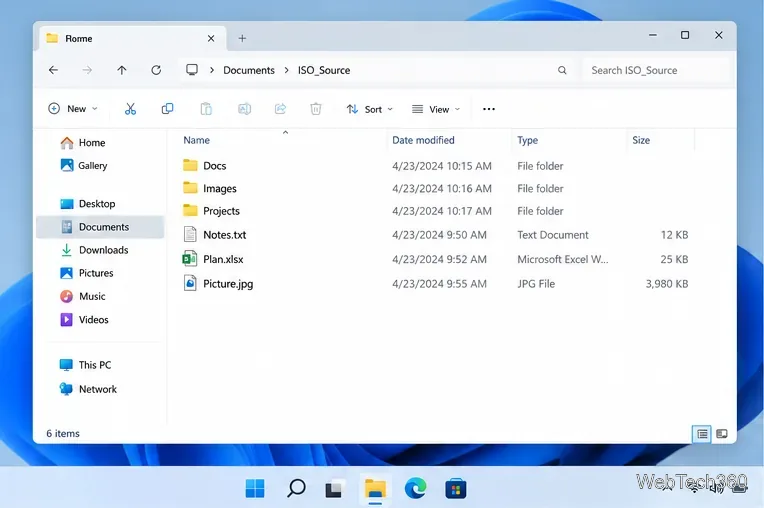Click the Paste clipboard icon
This screenshot has height=508, width=764.
click(206, 109)
